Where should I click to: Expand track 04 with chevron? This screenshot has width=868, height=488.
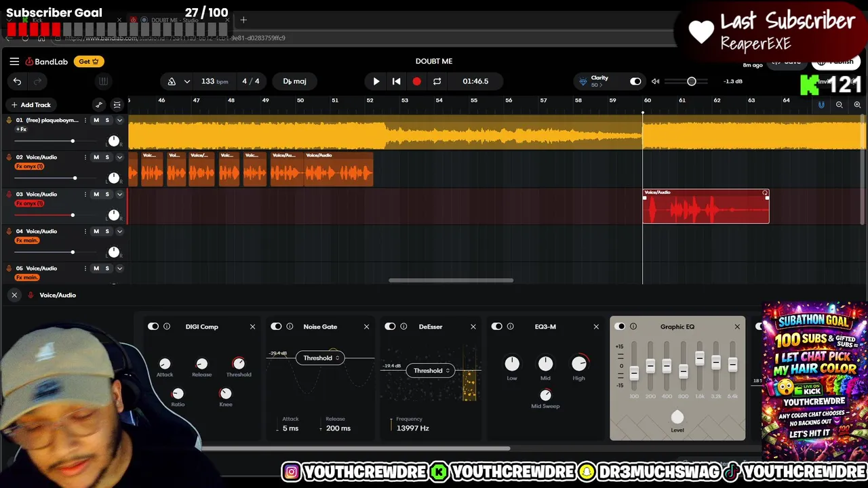coord(119,231)
